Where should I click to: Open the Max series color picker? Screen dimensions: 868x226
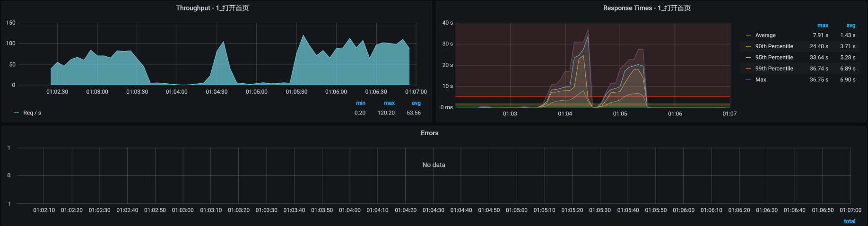(748, 80)
